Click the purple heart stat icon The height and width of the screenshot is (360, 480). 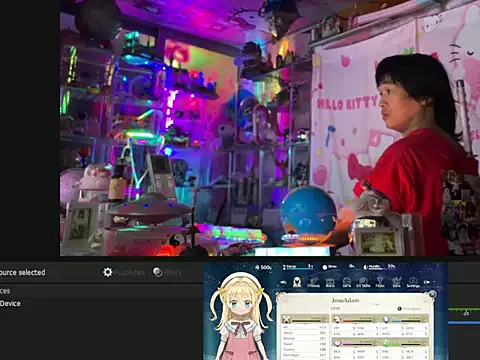[337, 343]
